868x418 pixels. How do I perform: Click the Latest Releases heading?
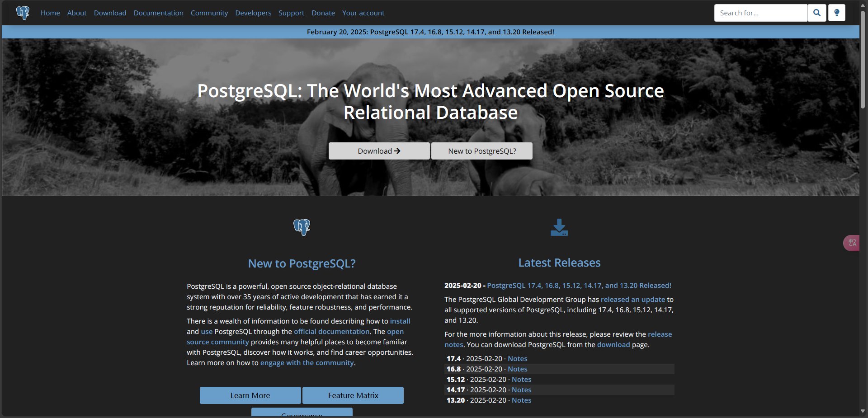pyautogui.click(x=559, y=263)
